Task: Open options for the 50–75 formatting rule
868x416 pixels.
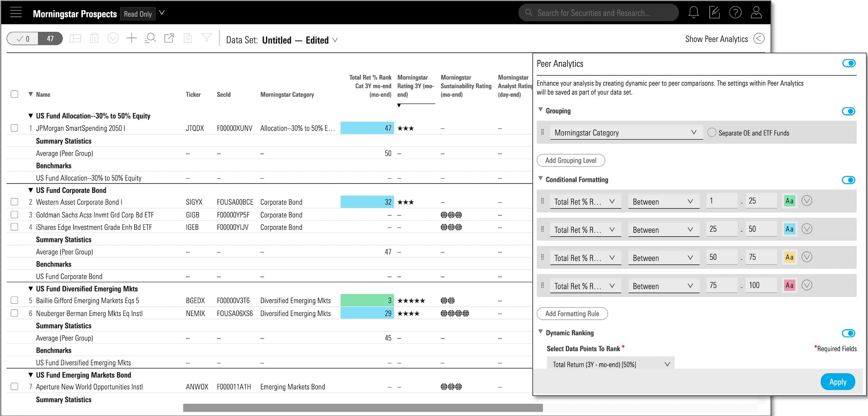Action: coord(807,257)
